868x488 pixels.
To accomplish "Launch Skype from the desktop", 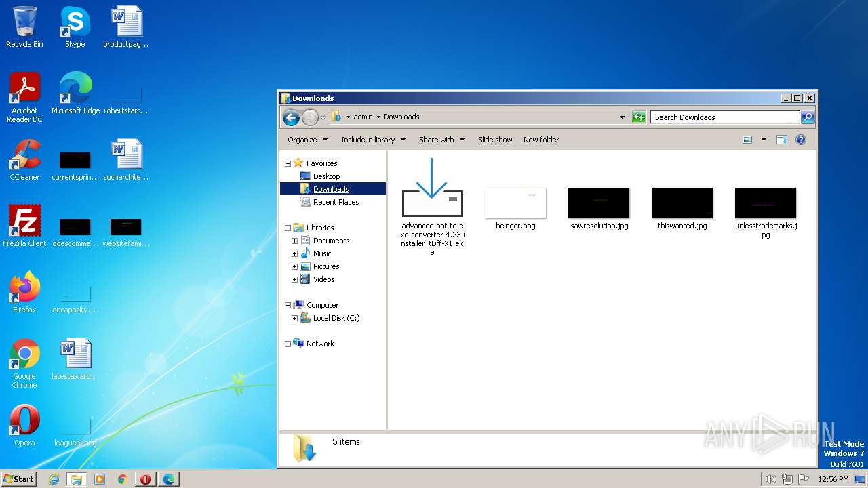I will coord(75,27).
